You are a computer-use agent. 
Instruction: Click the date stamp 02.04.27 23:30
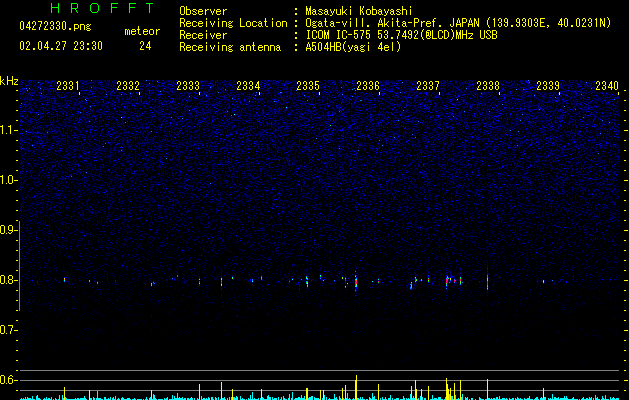pyautogui.click(x=61, y=46)
